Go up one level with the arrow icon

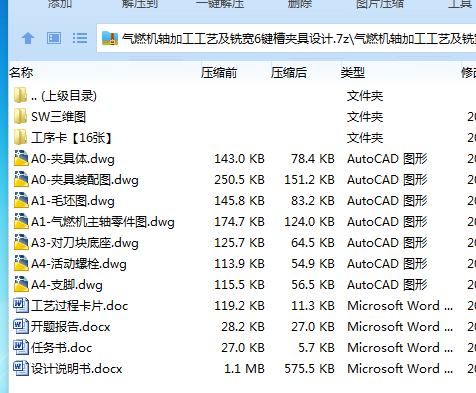click(x=28, y=38)
